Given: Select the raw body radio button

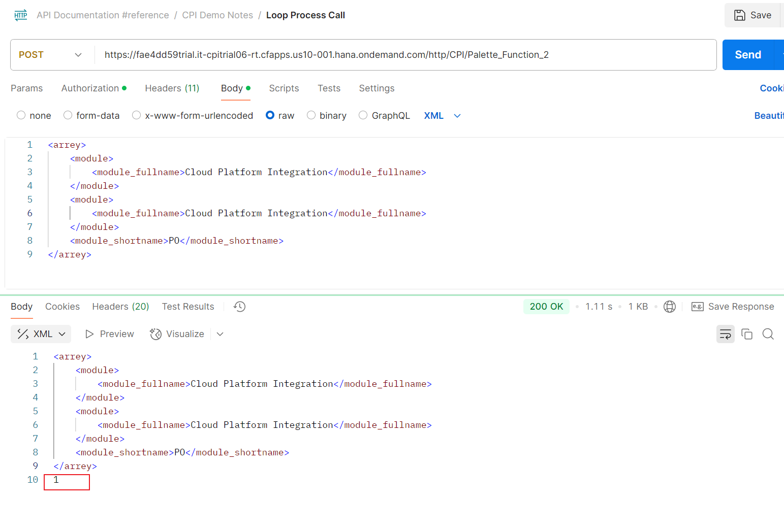Looking at the screenshot, I should coord(270,115).
